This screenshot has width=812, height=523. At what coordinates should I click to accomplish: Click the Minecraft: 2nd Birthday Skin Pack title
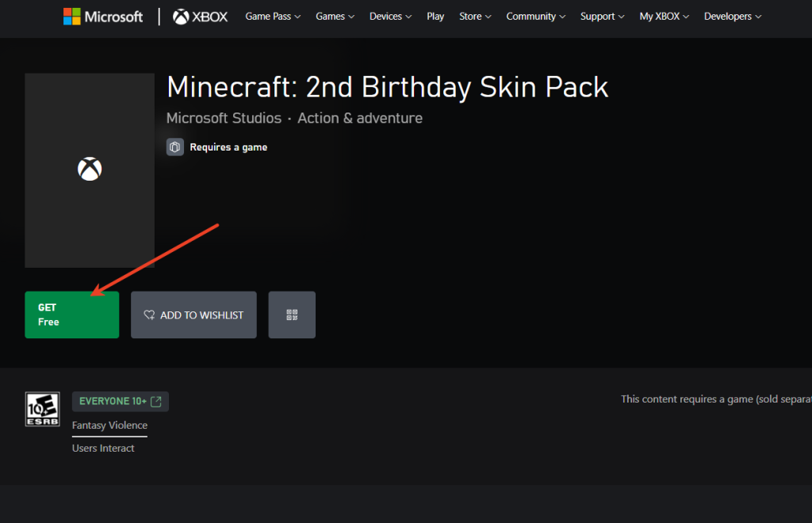[387, 87]
